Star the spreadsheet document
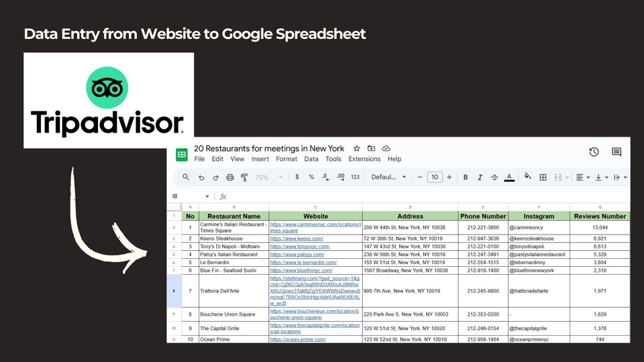 point(356,148)
